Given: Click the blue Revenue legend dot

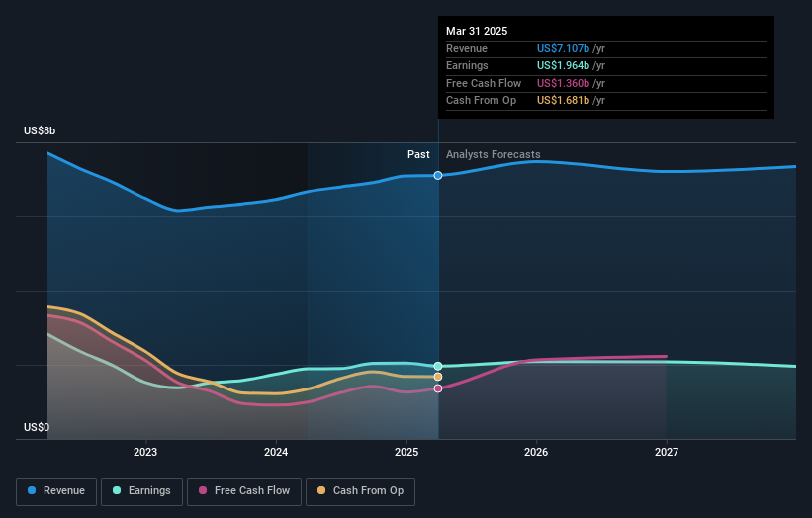Looking at the screenshot, I should click(x=32, y=490).
